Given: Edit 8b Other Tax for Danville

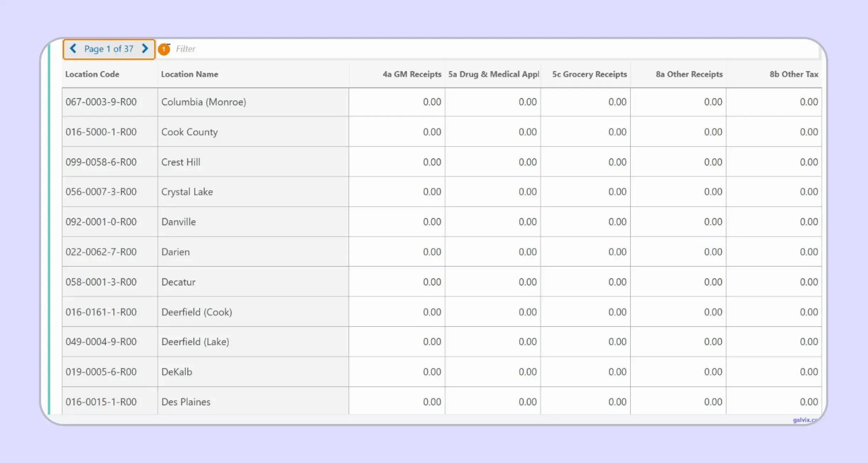Looking at the screenshot, I should (774, 222).
